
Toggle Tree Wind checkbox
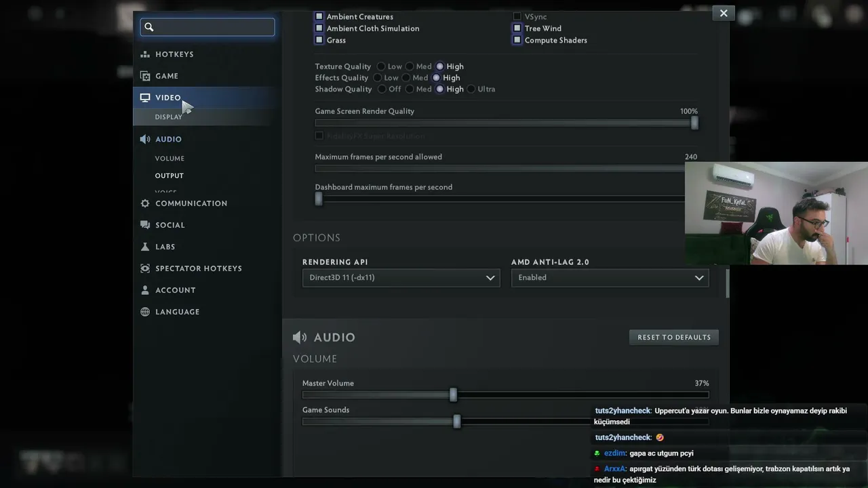[x=517, y=28]
